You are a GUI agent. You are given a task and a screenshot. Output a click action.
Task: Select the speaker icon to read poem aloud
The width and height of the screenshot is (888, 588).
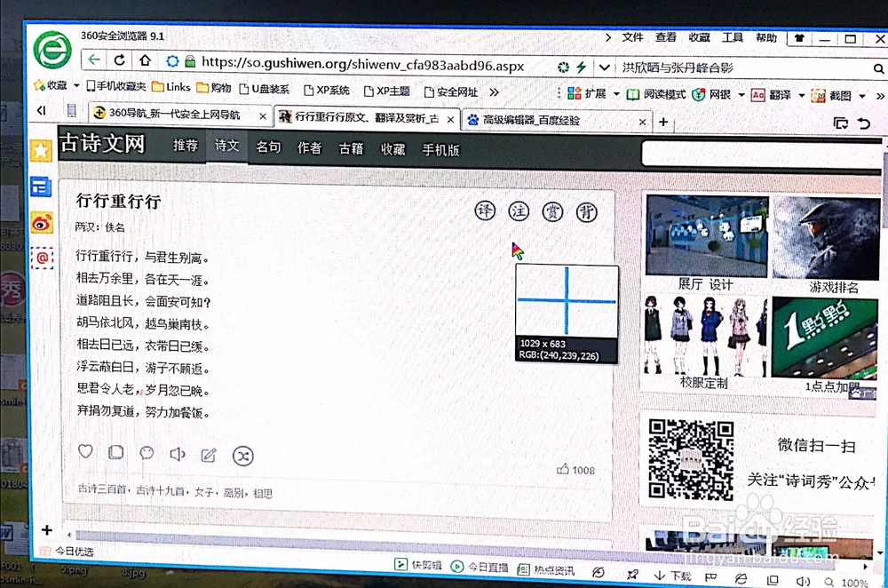point(178,453)
